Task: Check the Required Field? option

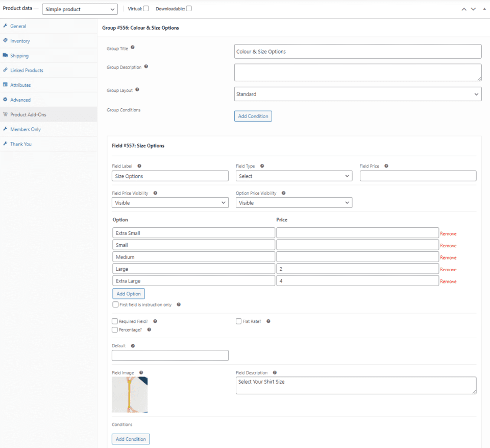Action: point(115,321)
